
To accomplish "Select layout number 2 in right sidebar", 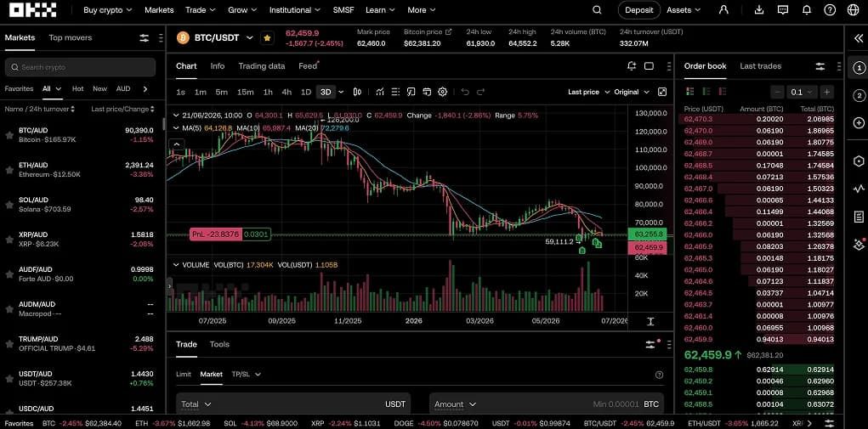I will point(859,95).
